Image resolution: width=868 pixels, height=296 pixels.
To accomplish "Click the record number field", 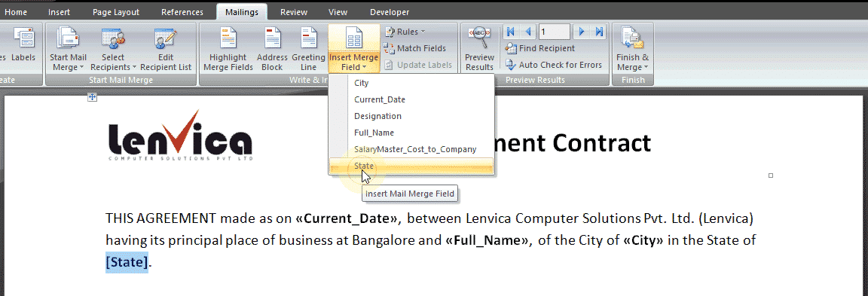I will point(554,32).
